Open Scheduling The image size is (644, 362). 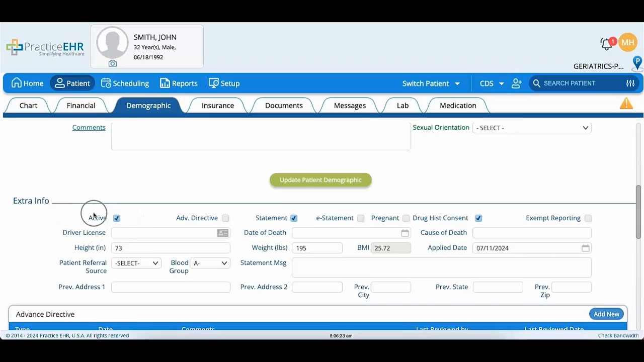click(125, 83)
